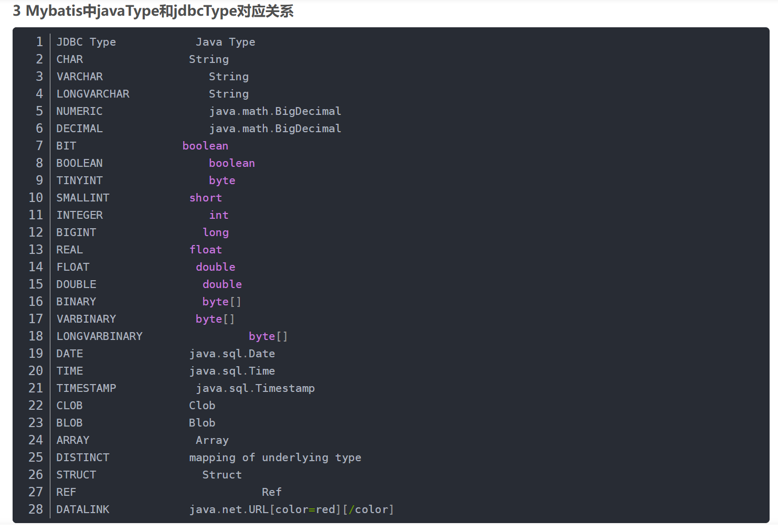Click the 'VARCHAR' entry on line 3
Viewport: 778px width, 532px height.
pyautogui.click(x=80, y=77)
